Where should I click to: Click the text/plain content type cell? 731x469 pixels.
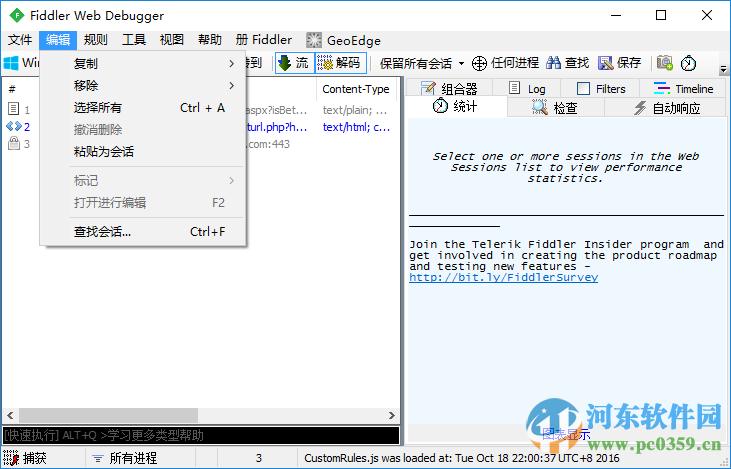[x=355, y=110]
